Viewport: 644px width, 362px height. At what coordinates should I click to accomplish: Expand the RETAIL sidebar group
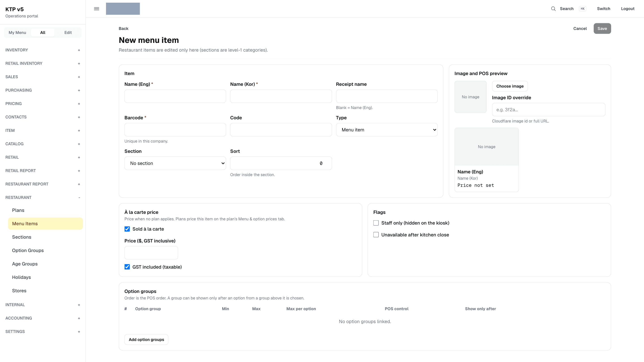coord(43,157)
